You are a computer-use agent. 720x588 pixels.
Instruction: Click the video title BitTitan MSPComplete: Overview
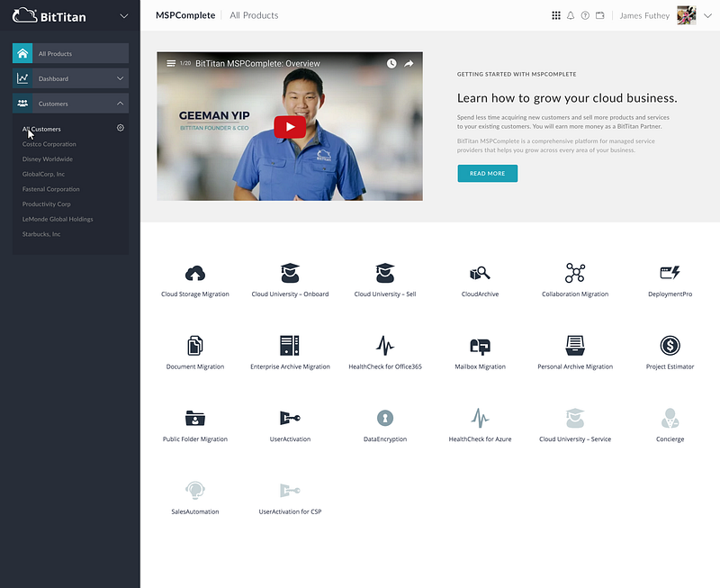257,63
